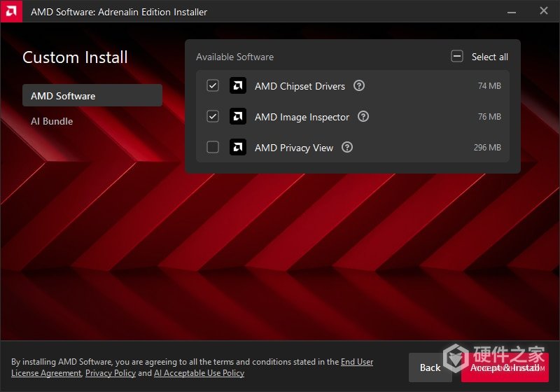Click the Accept & Install button
The image size is (560, 392).
pyautogui.click(x=505, y=367)
